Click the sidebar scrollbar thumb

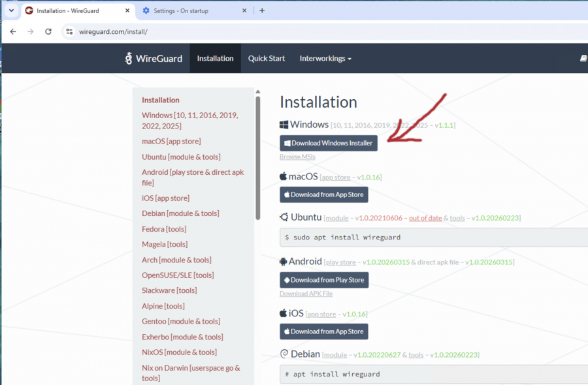257,158
